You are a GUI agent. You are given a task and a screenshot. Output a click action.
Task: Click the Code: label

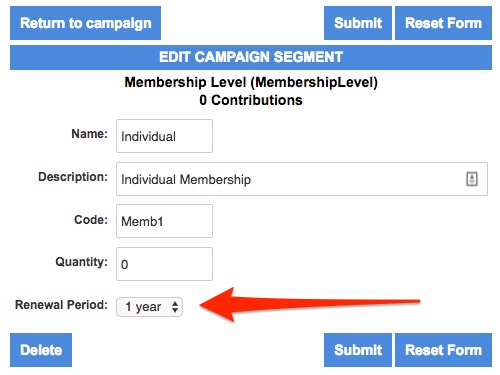(91, 220)
